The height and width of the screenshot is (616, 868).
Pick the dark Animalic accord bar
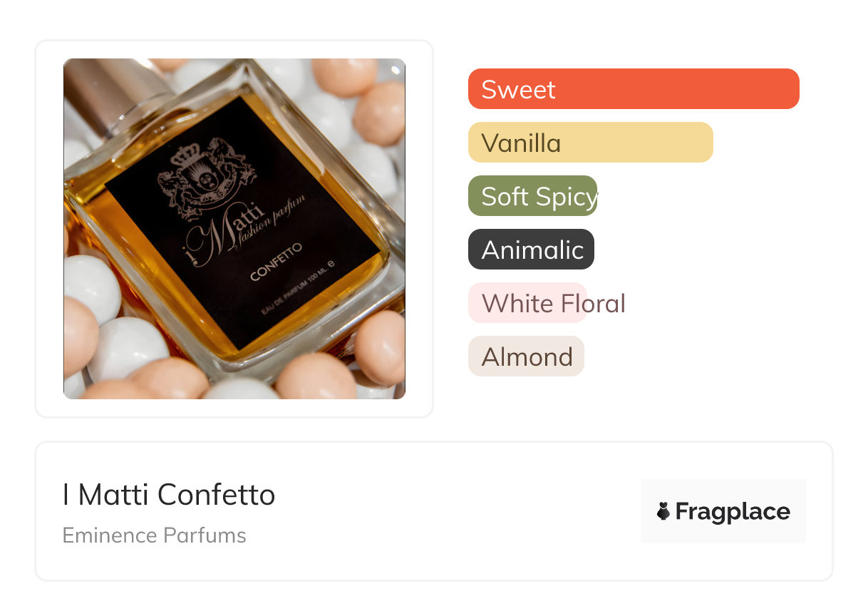tap(531, 250)
